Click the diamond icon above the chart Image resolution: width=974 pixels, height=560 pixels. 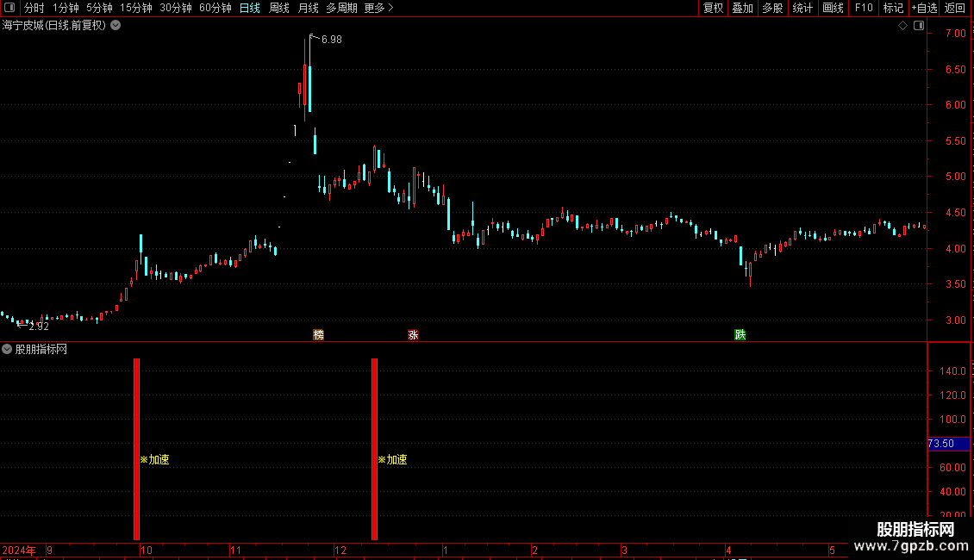[x=902, y=26]
